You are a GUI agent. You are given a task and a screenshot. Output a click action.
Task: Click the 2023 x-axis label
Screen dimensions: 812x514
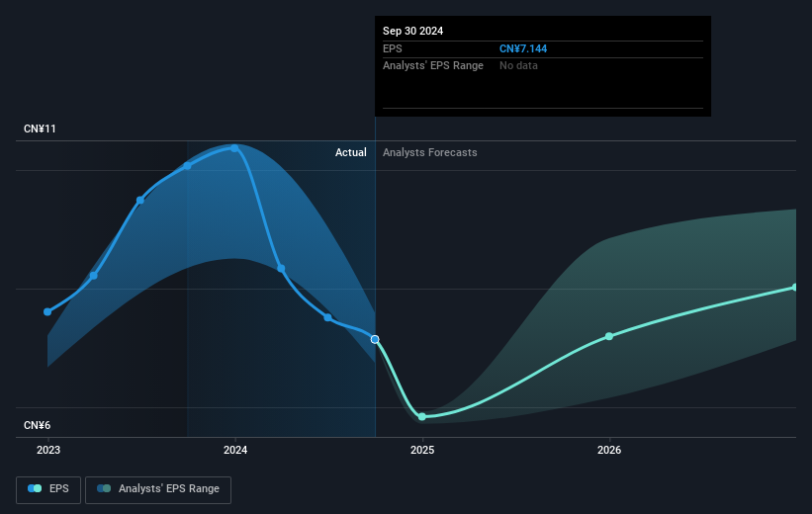pyautogui.click(x=48, y=450)
